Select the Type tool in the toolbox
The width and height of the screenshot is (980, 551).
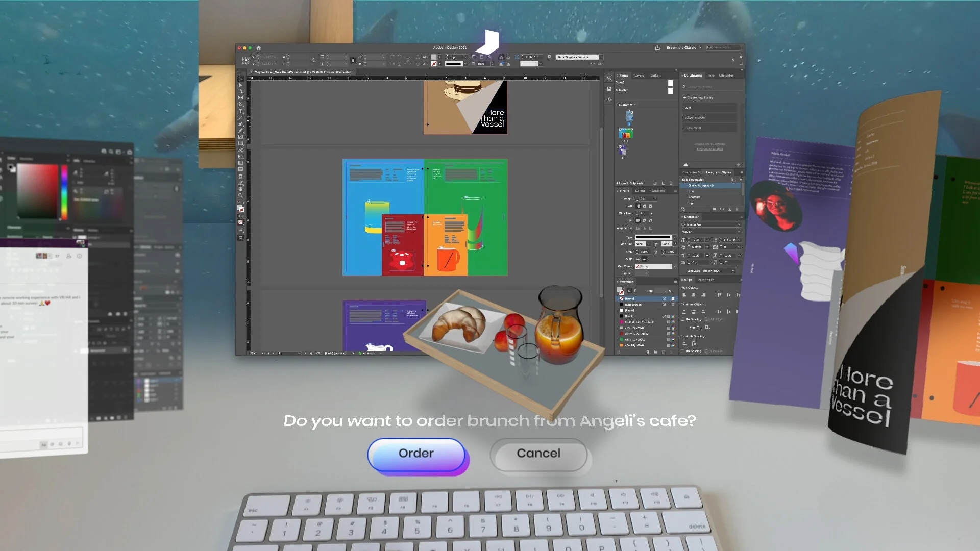[x=240, y=111]
